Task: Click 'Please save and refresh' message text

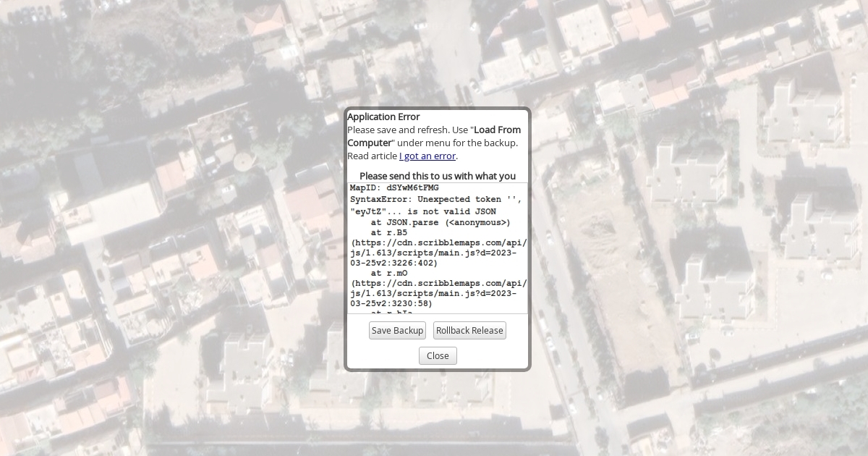Action: click(x=398, y=130)
